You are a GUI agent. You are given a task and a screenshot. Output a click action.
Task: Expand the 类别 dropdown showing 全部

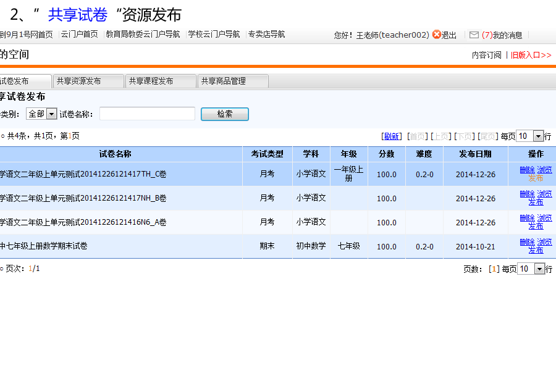pos(51,114)
